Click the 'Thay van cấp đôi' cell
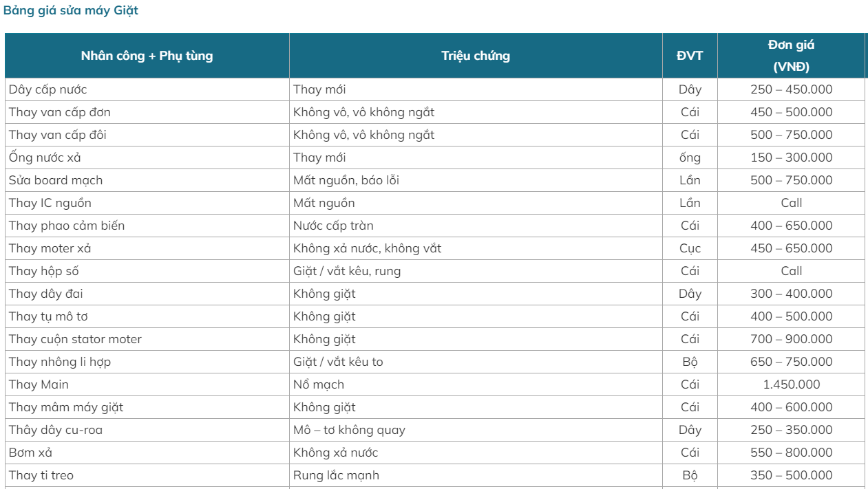This screenshot has height=489, width=868. click(58, 135)
